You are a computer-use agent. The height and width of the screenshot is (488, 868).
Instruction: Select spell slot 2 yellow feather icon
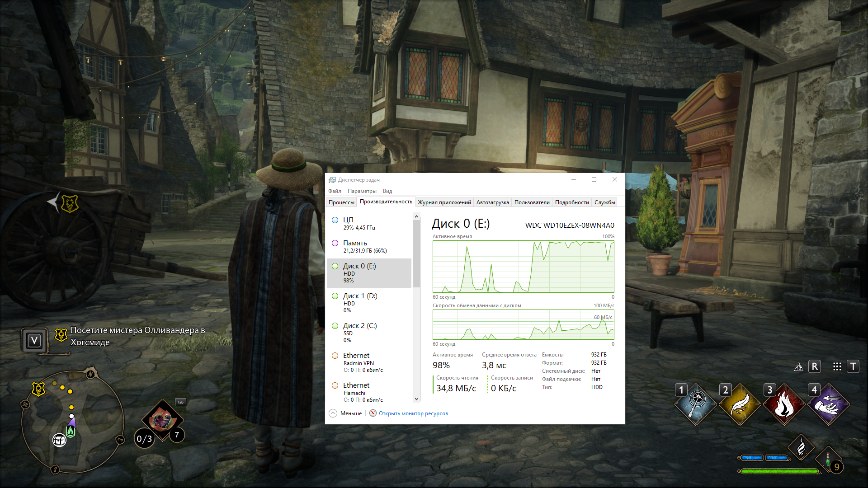pos(740,405)
